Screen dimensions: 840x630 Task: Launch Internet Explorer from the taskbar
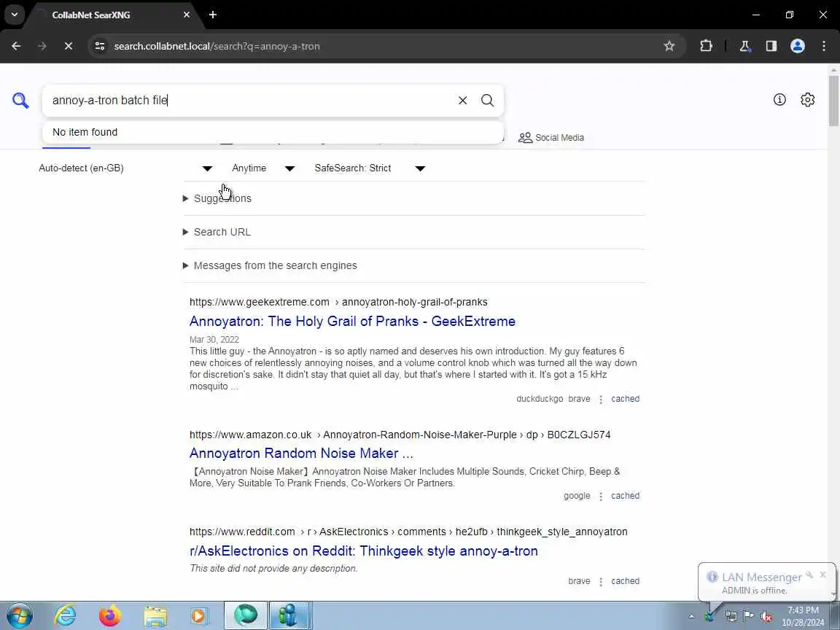coord(65,615)
